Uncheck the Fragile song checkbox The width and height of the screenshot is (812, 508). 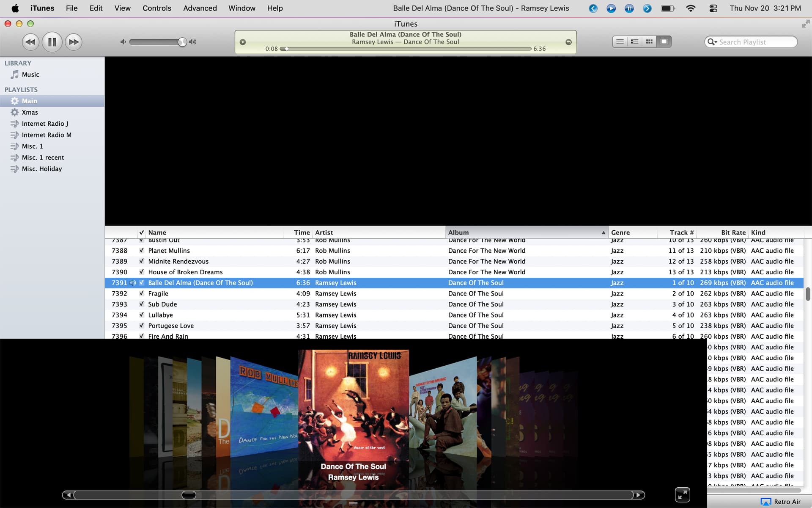[142, 293]
